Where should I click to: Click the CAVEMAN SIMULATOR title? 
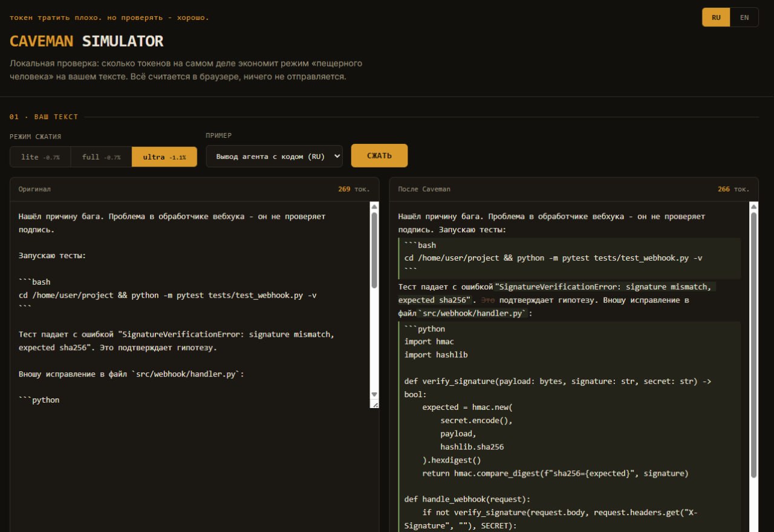(86, 41)
